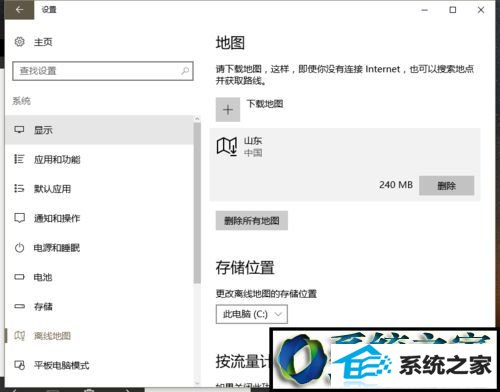Open the 此电脑 (C:) storage dropdown
500x392 pixels.
[x=252, y=314]
